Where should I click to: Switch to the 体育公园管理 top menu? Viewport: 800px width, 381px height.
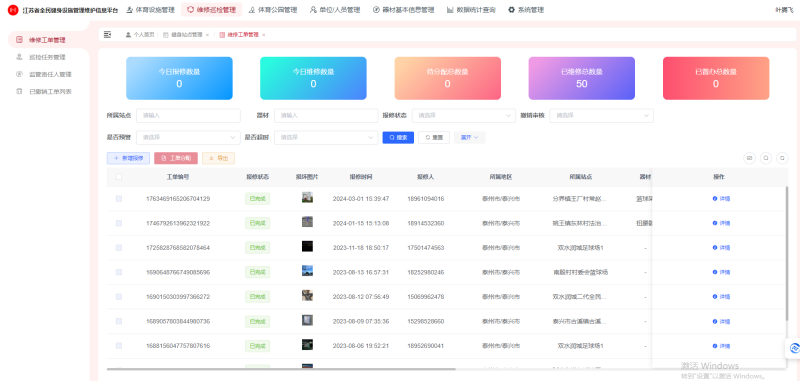[272, 10]
